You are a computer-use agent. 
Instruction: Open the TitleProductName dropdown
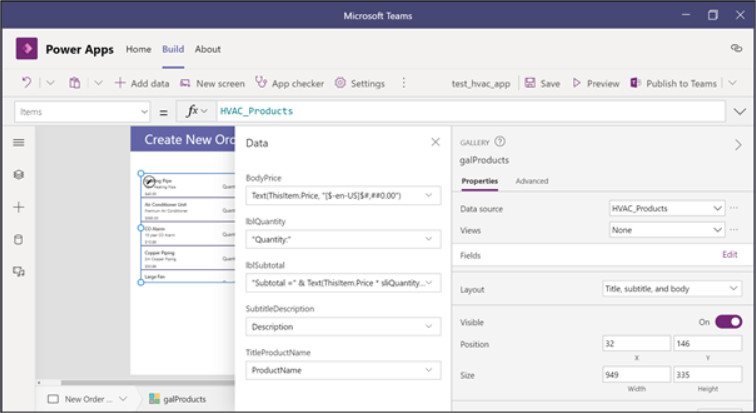[343, 370]
